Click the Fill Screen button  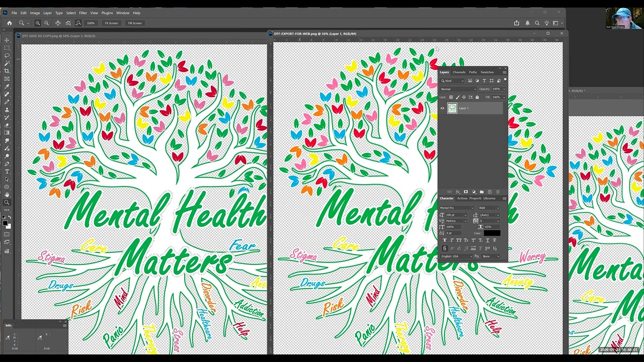coord(134,23)
